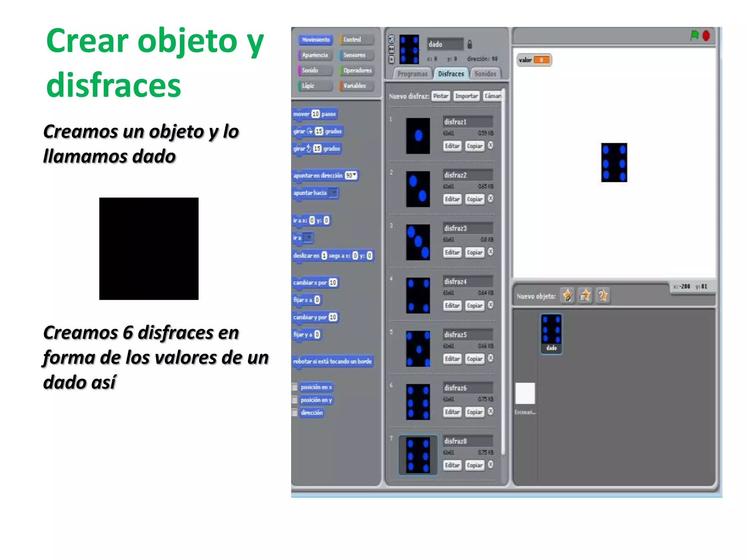The image size is (747, 560).
Task: Click the valor variable monitor on stage
Action: (x=534, y=60)
